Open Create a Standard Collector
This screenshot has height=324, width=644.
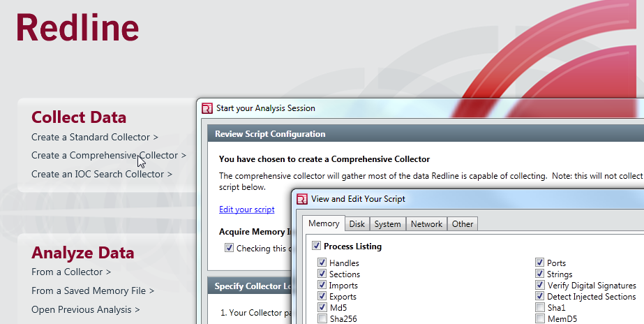tap(94, 137)
